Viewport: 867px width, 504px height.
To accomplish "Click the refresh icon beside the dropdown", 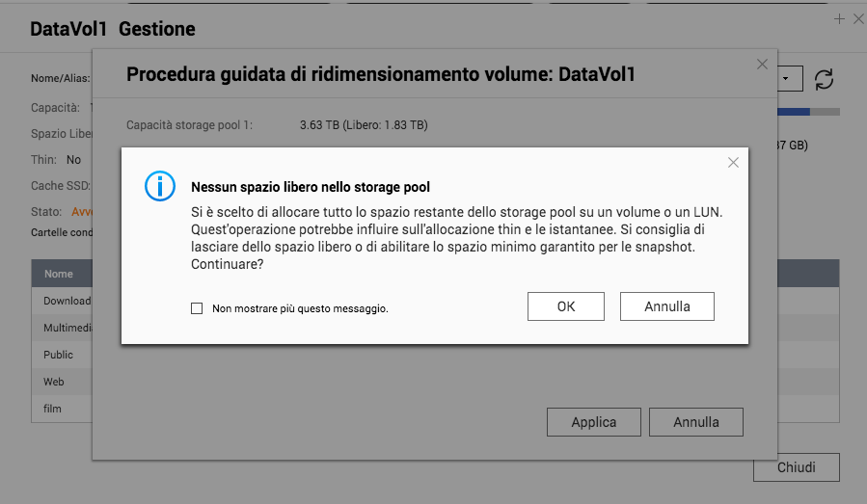I will pyautogui.click(x=824, y=79).
